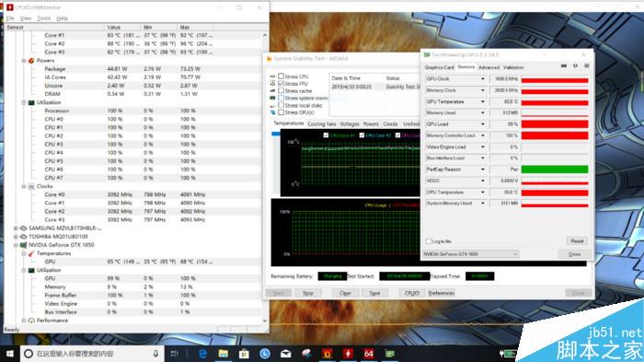Click the SAMSUNG drive icon in HWMonitor
Viewport: 644px width, 362px height.
(23, 228)
